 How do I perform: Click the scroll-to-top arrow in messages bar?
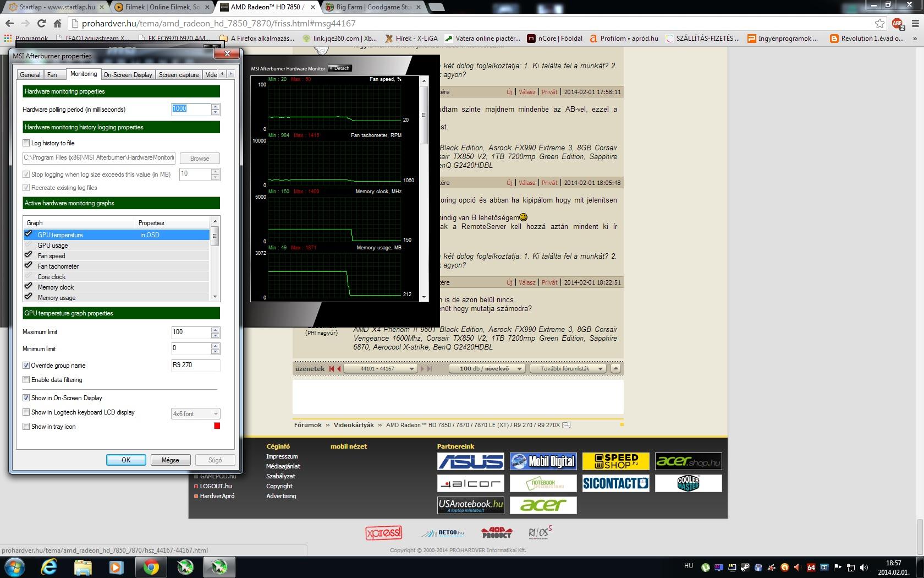pos(616,368)
